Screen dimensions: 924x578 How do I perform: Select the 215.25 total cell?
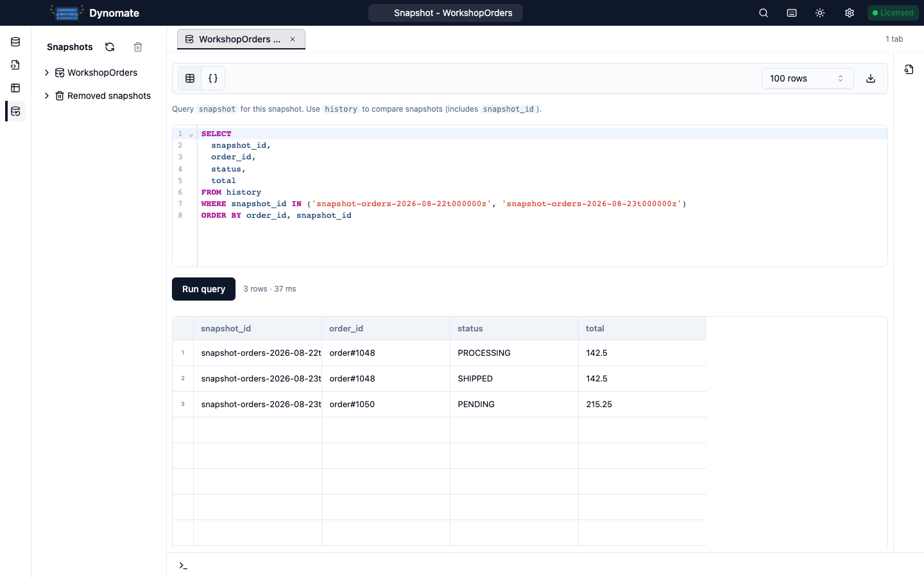642,404
